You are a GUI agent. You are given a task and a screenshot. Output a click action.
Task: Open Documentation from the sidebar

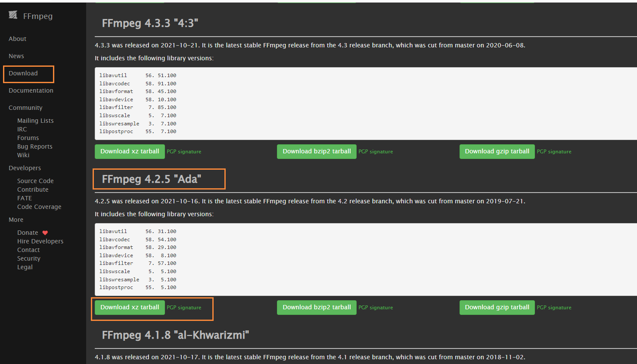point(31,90)
